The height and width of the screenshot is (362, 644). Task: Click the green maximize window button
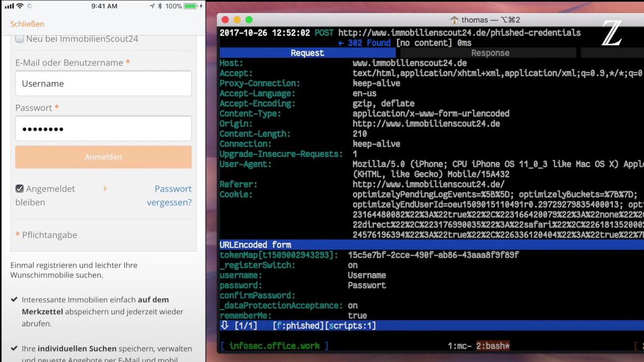tap(249, 20)
